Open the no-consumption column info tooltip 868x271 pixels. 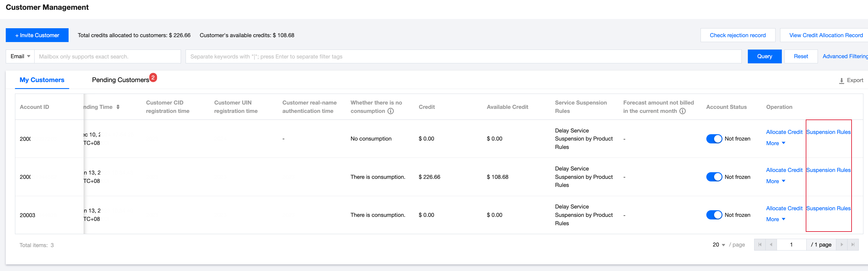pyautogui.click(x=390, y=111)
